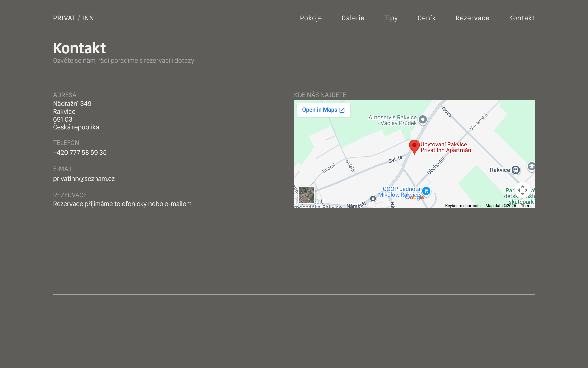Click the Rezervace přijímáme telefonicky nebo e-mailem text
The height and width of the screenshot is (368, 588).
[x=122, y=204]
